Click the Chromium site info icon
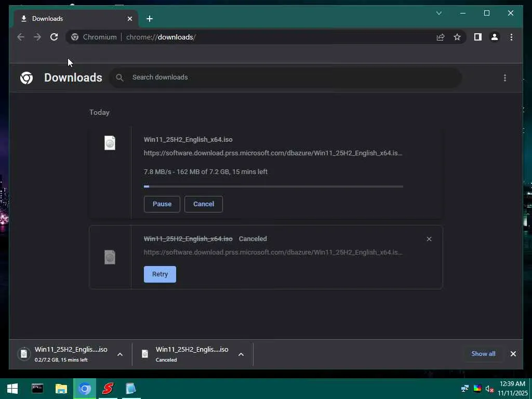Viewport: 532px width, 399px height. 75,37
